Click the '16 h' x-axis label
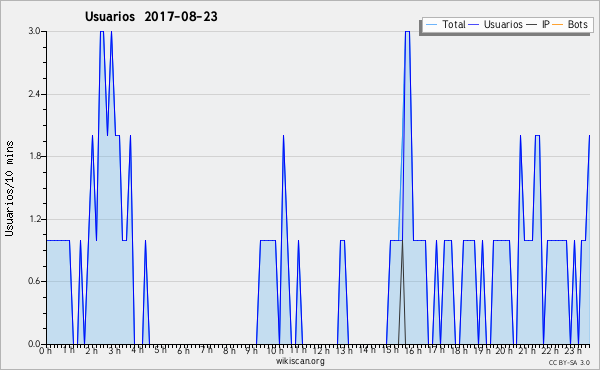This screenshot has height=370, width=600. click(x=413, y=350)
